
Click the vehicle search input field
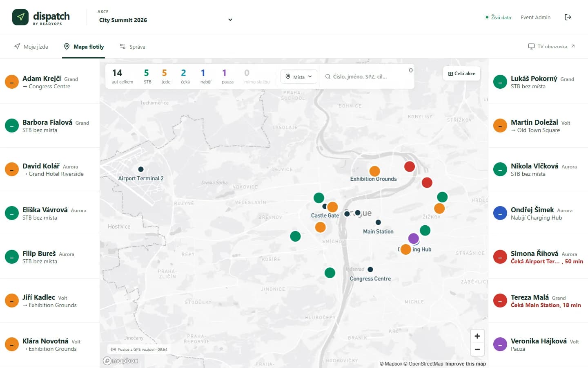366,76
